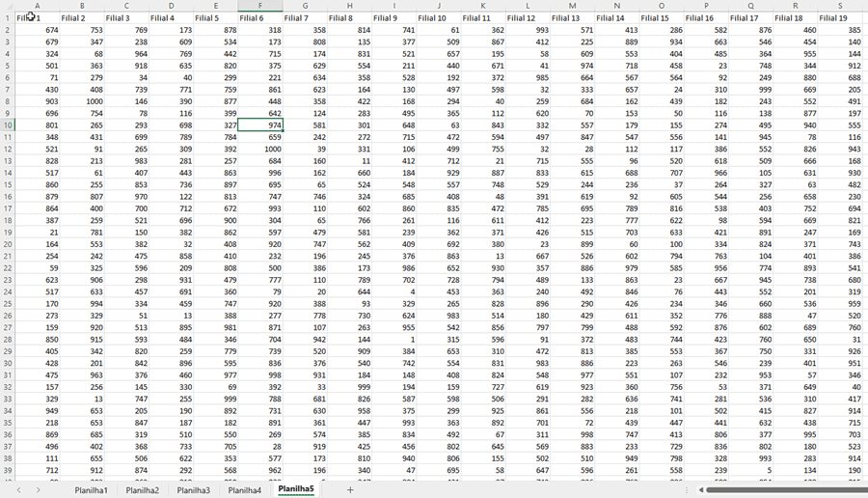868x498 pixels.
Task: Switch to the Planilha2 sheet tab
Action: click(x=143, y=489)
